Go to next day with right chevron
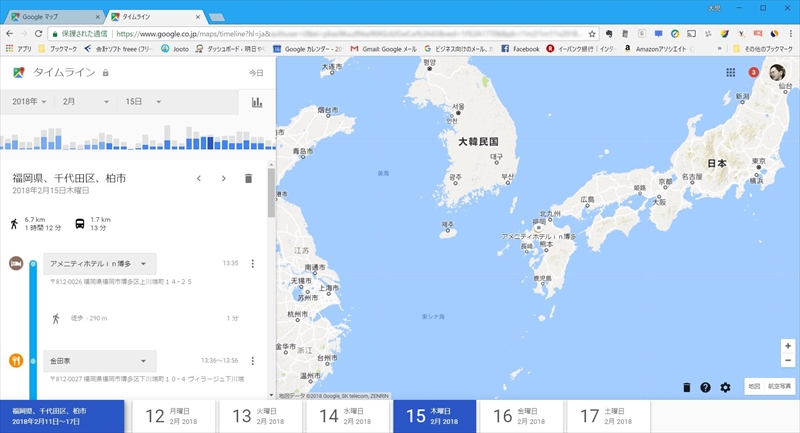The height and width of the screenshot is (433, 800). pyautogui.click(x=223, y=179)
